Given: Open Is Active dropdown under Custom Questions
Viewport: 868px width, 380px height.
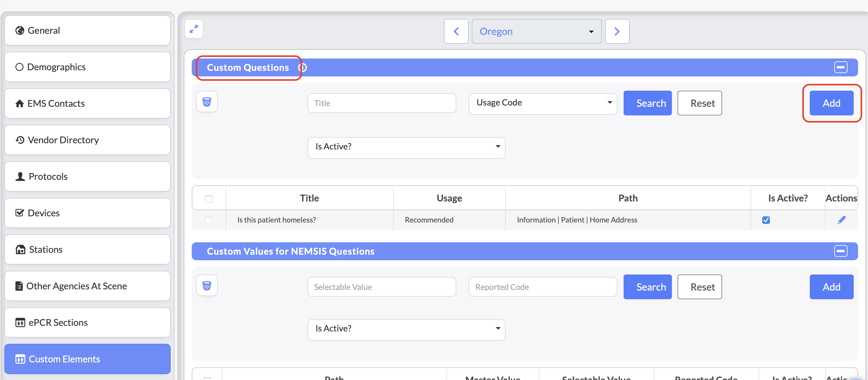Looking at the screenshot, I should click(x=406, y=147).
